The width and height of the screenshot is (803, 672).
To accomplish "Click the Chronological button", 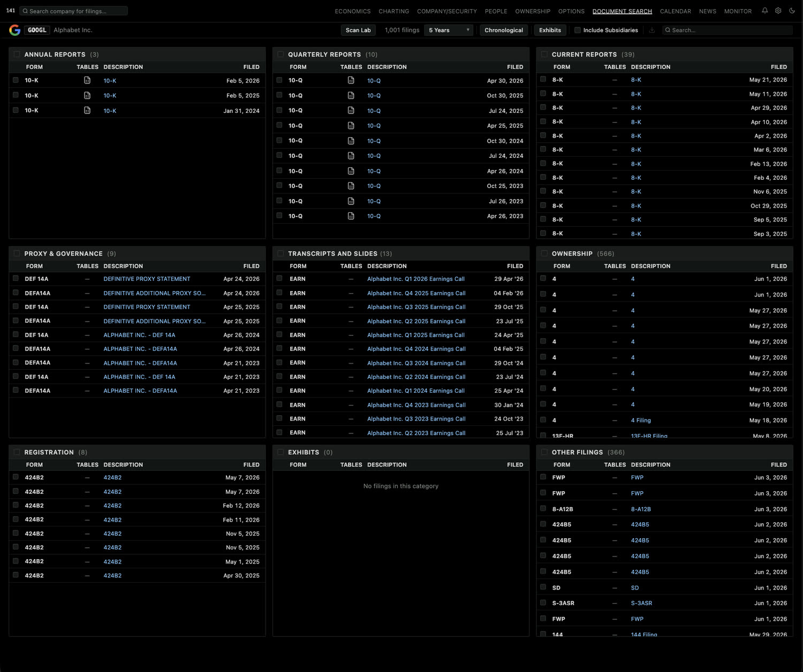I will coord(504,30).
